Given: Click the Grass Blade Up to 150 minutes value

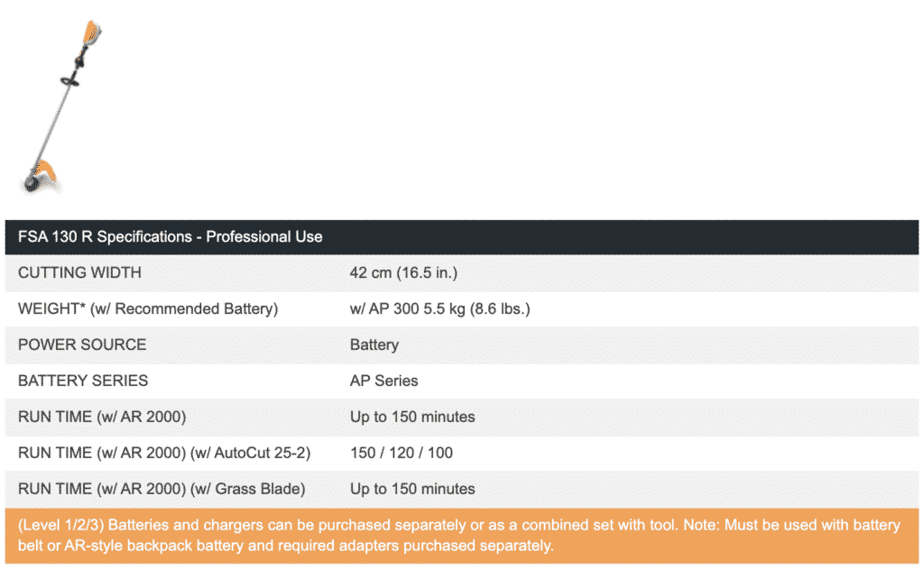Looking at the screenshot, I should (x=412, y=489).
